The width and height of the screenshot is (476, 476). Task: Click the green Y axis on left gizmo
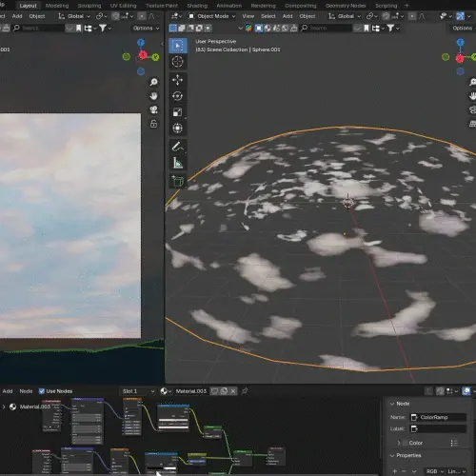tap(155, 57)
